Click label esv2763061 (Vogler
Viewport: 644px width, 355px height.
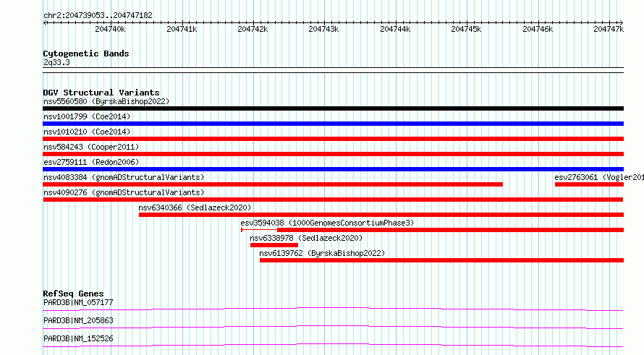coord(599,177)
